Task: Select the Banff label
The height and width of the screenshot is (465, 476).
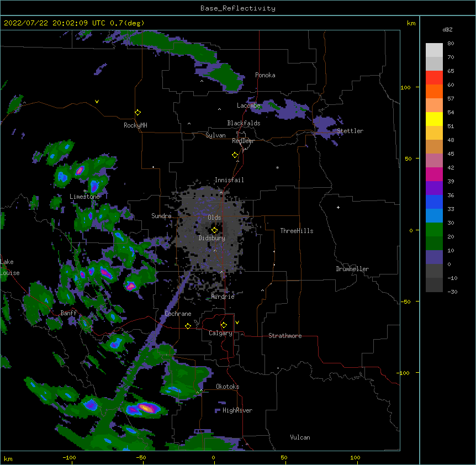Action: click(69, 313)
